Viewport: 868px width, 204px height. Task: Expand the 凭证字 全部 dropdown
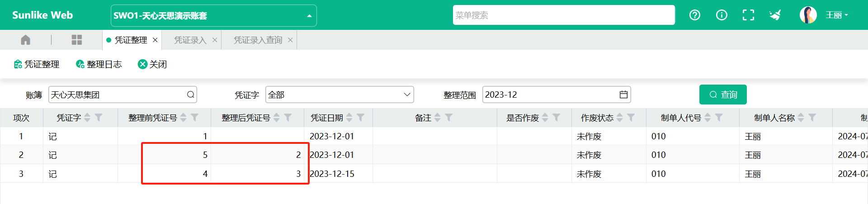(340, 95)
